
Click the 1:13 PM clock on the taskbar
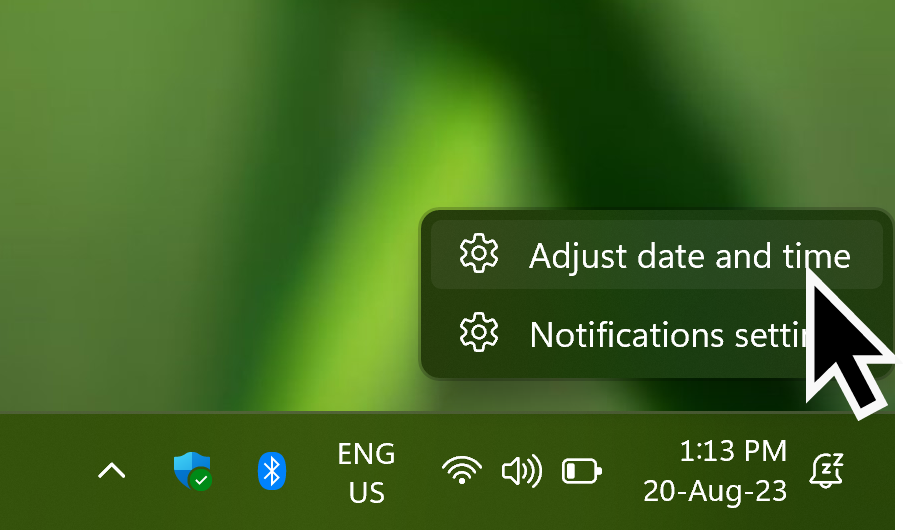(733, 451)
